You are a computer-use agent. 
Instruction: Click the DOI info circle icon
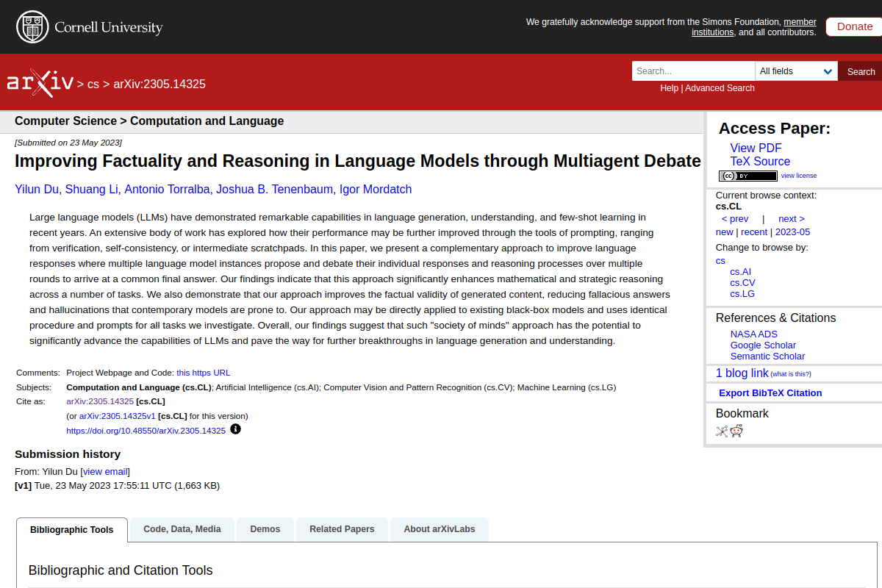tap(235, 429)
